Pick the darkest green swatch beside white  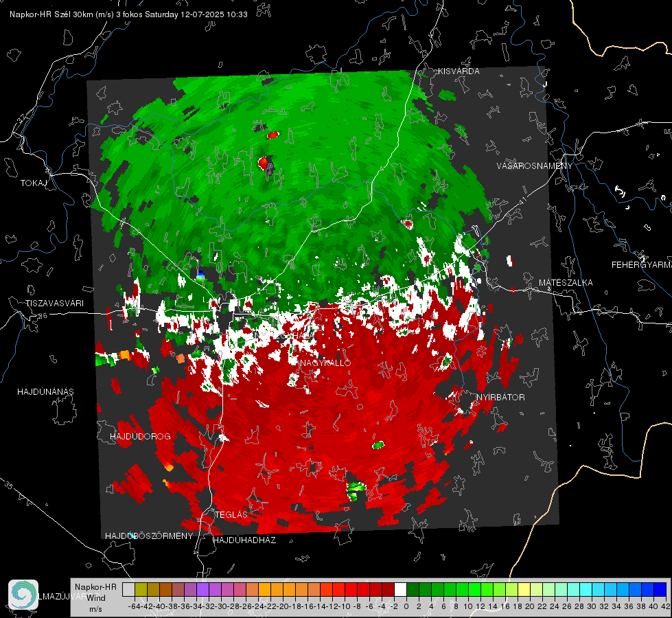(413, 590)
